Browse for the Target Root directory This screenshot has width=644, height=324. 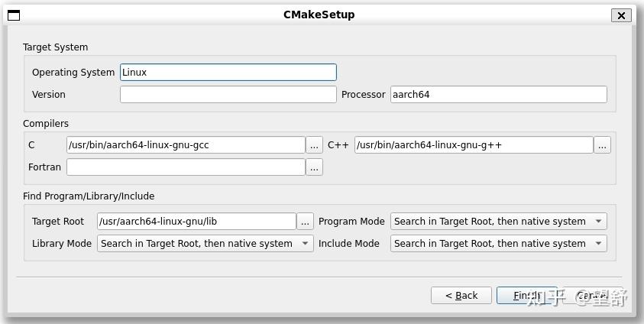(305, 222)
